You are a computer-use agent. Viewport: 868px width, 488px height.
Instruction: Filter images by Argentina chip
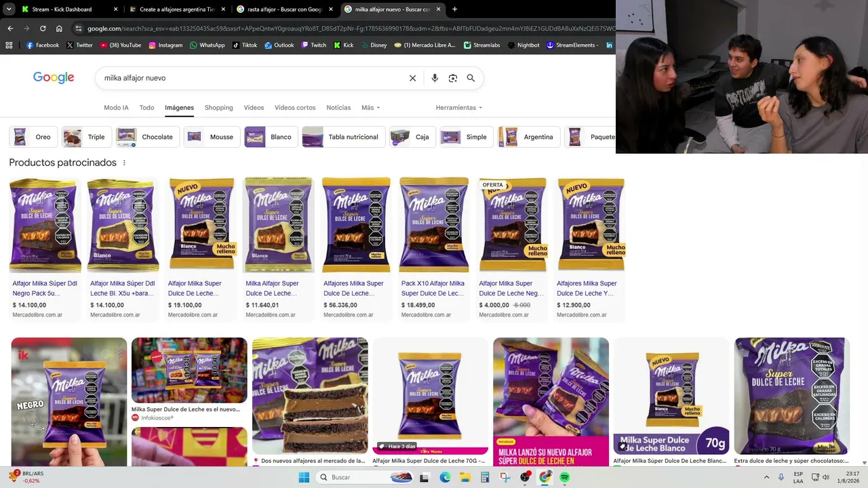point(528,137)
